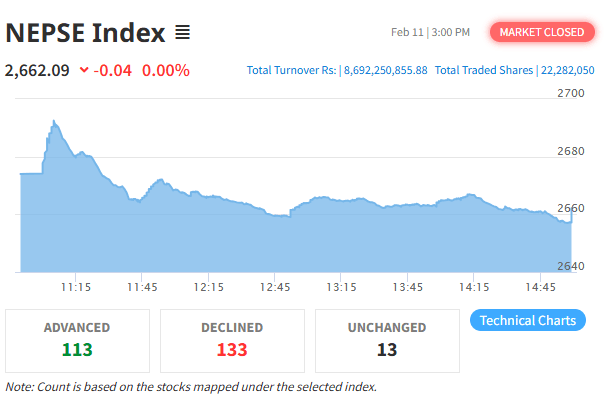The height and width of the screenshot is (407, 610).
Task: Click the chart peak near 11:15
Action: click(x=53, y=122)
